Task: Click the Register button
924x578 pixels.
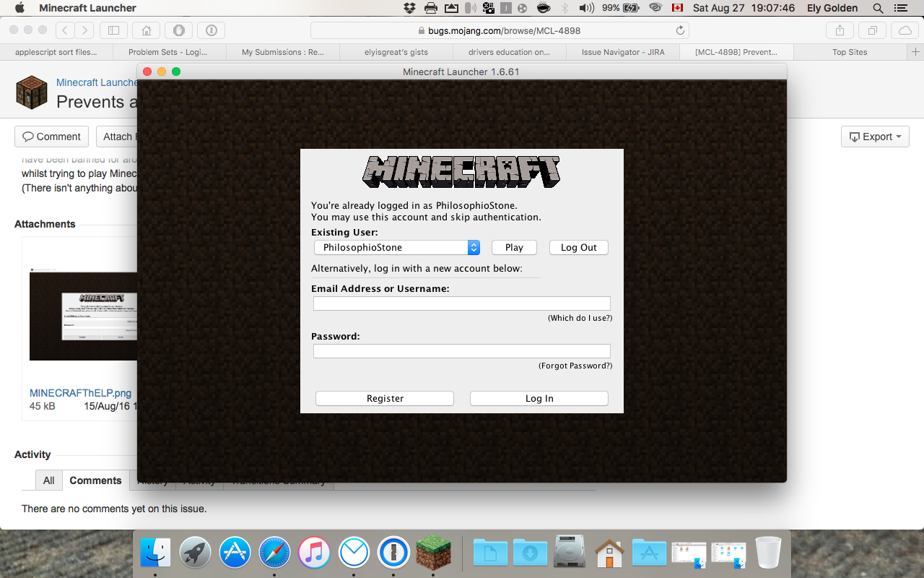Action: tap(385, 398)
